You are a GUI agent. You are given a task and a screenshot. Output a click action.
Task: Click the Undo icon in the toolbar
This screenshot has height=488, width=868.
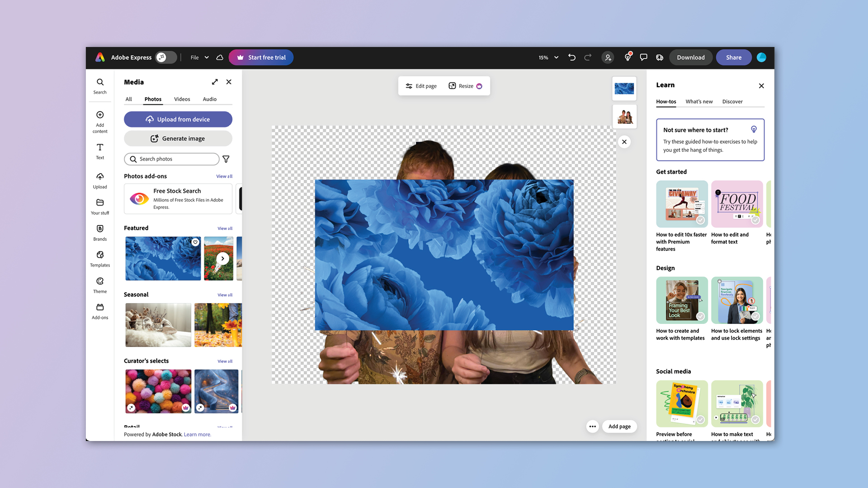[x=571, y=57]
